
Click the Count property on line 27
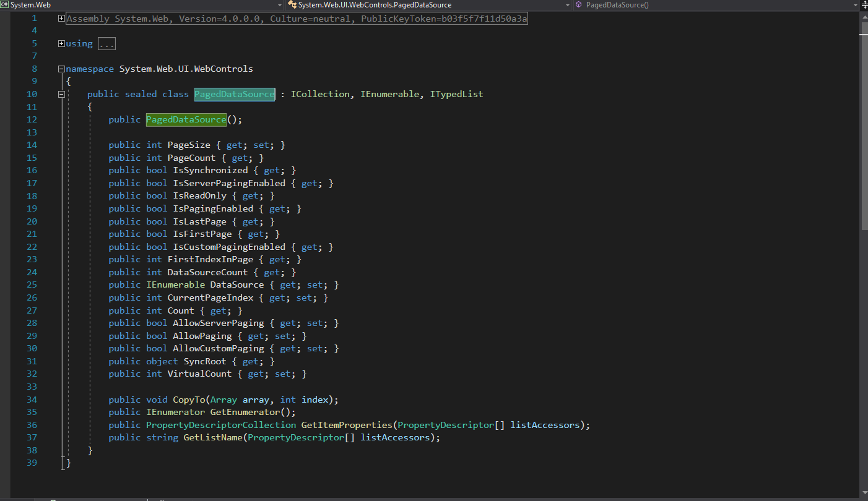181,310
